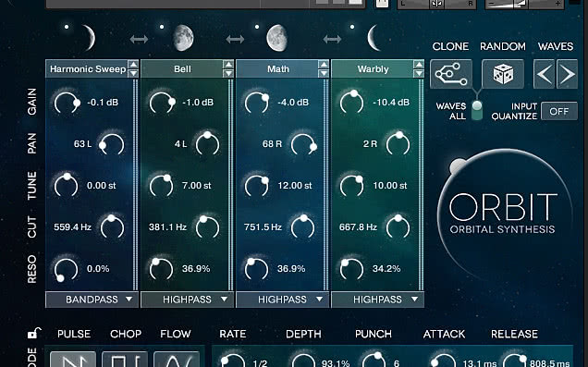Select the Pulse sawtooth mode icon
Screen dimensions: 588x367
(73, 359)
